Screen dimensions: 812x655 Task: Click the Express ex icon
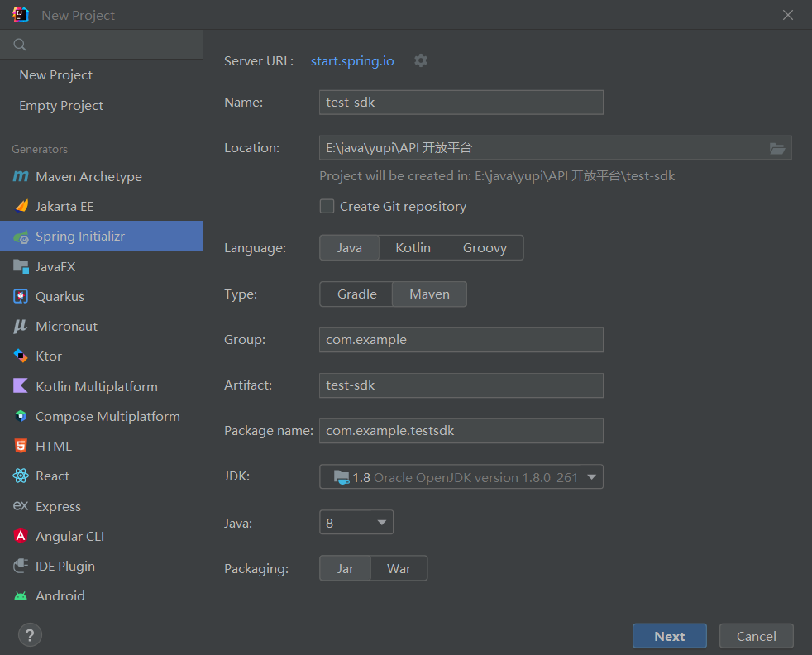[21, 505]
